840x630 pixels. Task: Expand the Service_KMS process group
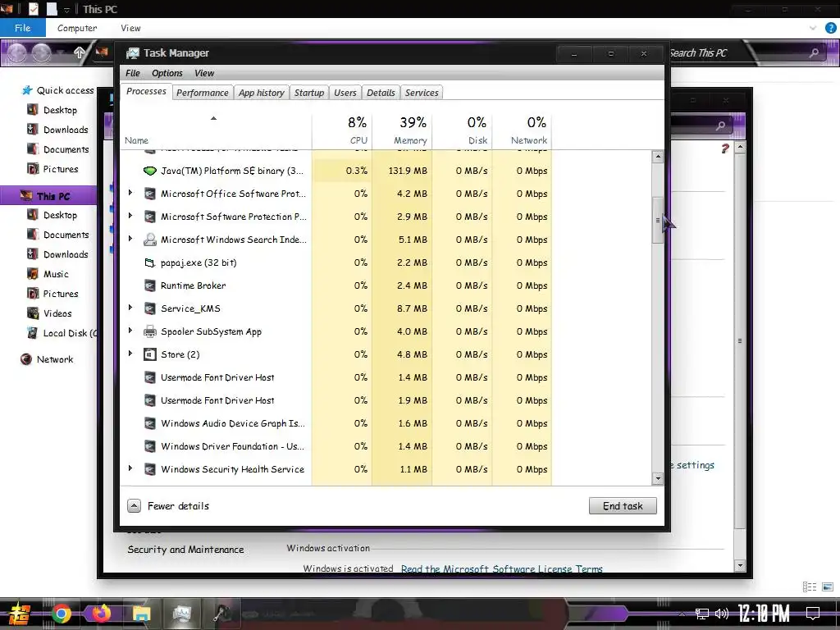130,308
